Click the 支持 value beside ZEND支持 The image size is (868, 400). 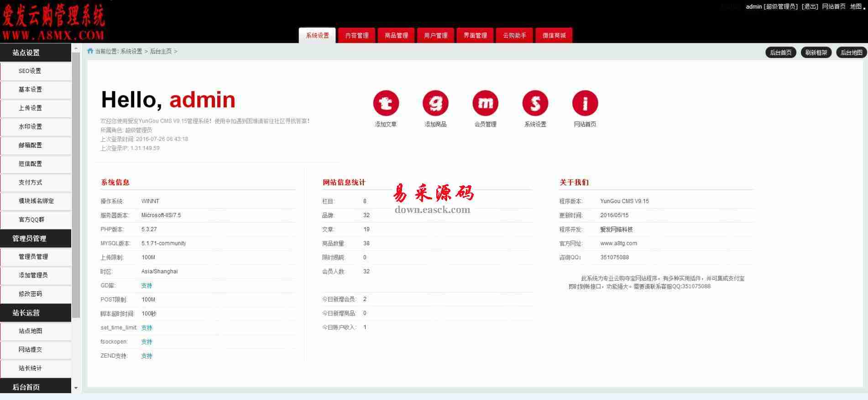(146, 356)
